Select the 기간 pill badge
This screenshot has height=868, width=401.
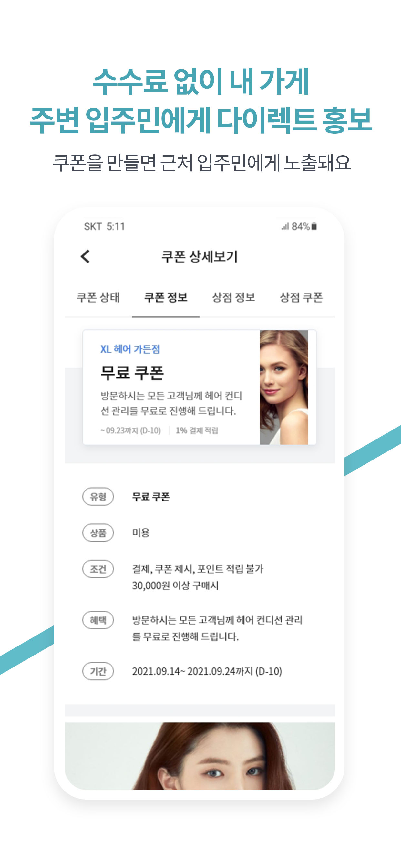(x=98, y=671)
